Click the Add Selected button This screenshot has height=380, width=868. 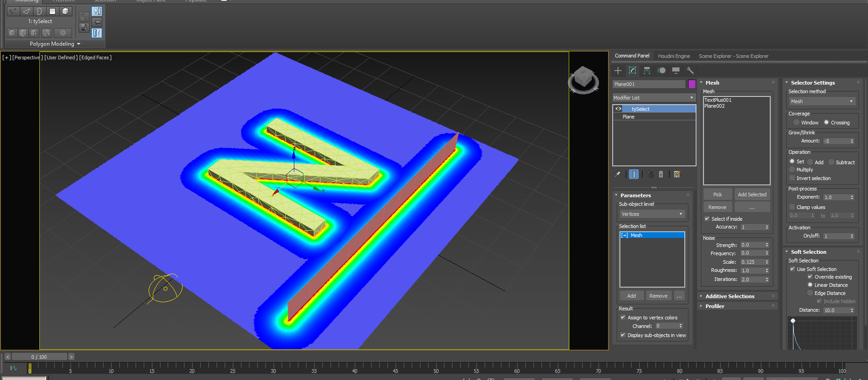coord(752,195)
